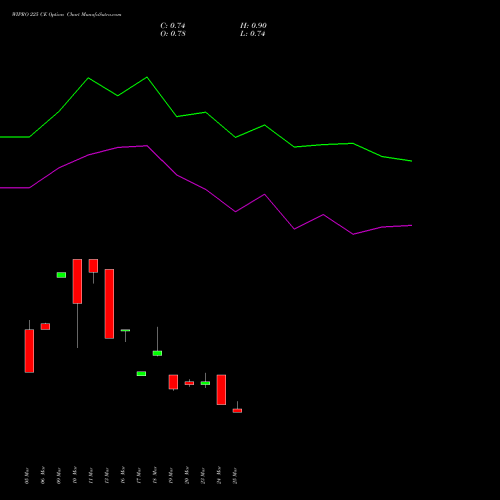The width and height of the screenshot is (500, 500).
Task: Click the red candlestick above 11 Mar
Action: click(93, 266)
